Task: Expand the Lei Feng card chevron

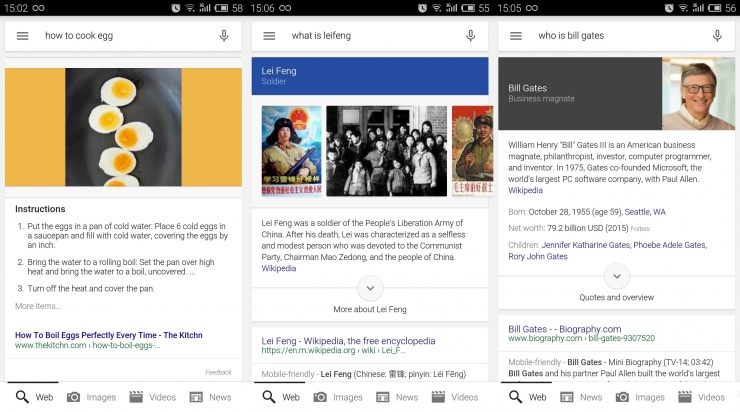Action: coord(370,288)
